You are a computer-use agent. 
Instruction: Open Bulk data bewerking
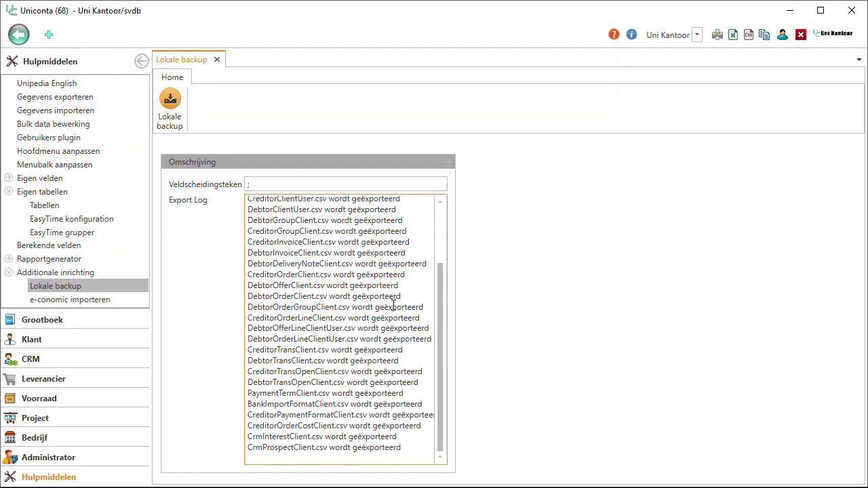(53, 124)
